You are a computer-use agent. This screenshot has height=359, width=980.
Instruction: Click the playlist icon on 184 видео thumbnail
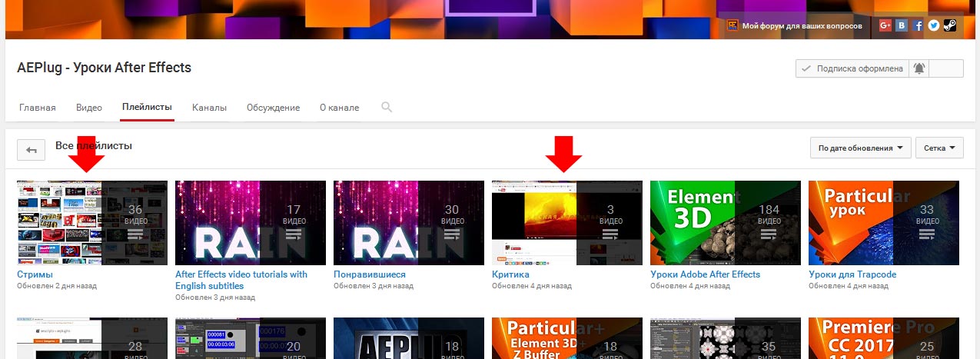tap(769, 234)
